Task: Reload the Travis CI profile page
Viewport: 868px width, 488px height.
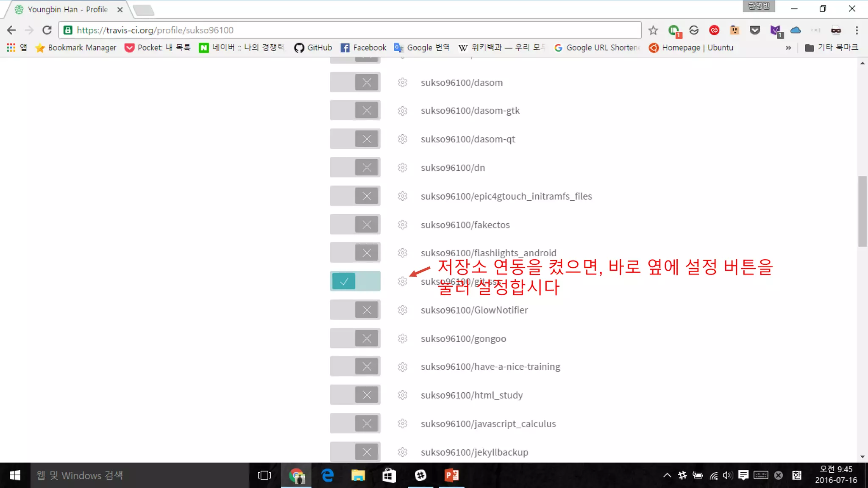Action: point(47,30)
